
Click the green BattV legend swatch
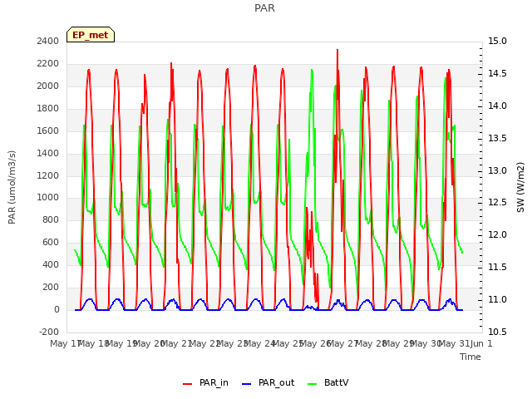click(x=313, y=384)
